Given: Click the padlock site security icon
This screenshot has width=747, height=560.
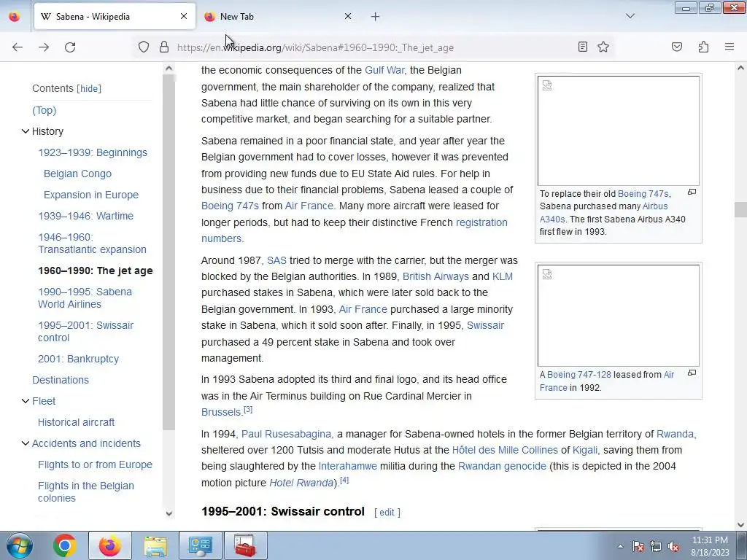Looking at the screenshot, I should (x=164, y=47).
